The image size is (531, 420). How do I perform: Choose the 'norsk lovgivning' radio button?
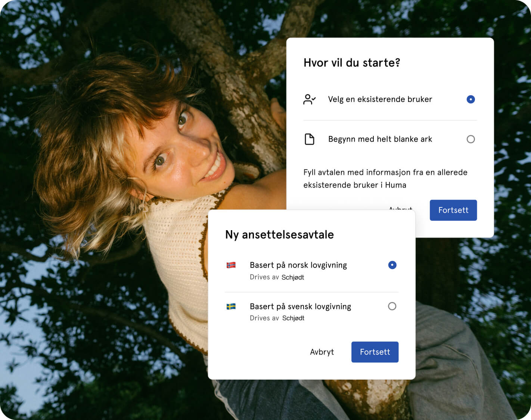click(x=392, y=265)
